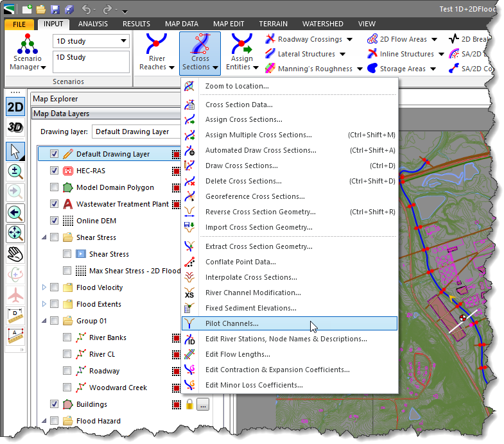Open the Roadway Crossings dropdown arrow
The width and height of the screenshot is (504, 444).
350,40
